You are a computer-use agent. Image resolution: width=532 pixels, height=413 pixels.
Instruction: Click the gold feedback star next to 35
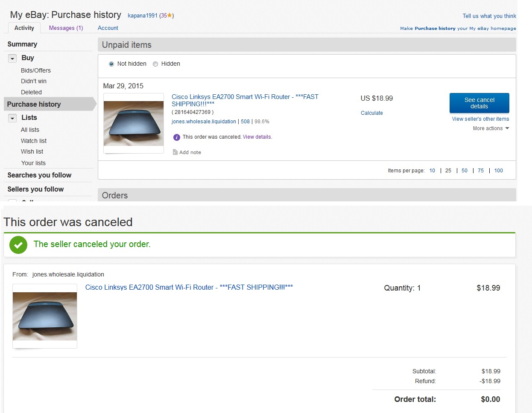click(170, 15)
